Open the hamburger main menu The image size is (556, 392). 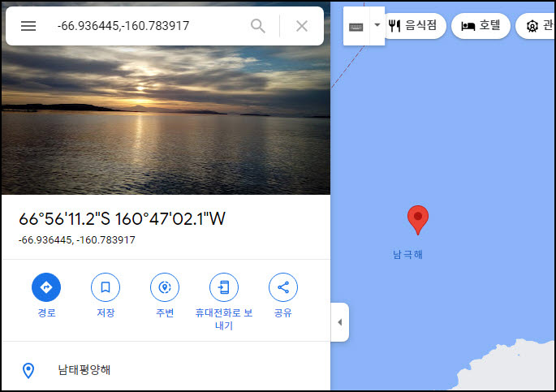tap(28, 26)
